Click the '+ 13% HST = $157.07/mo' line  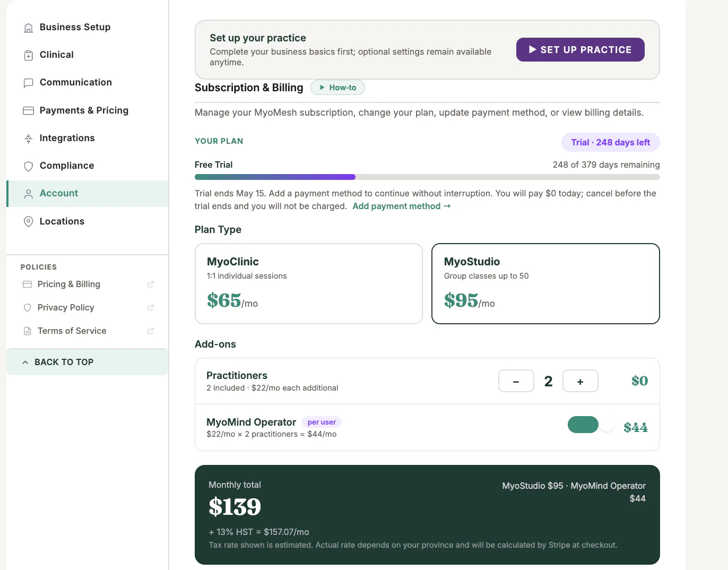pos(259,532)
